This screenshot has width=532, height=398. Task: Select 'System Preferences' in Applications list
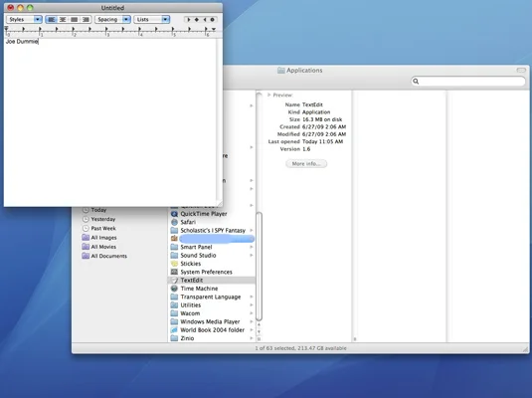pos(206,272)
